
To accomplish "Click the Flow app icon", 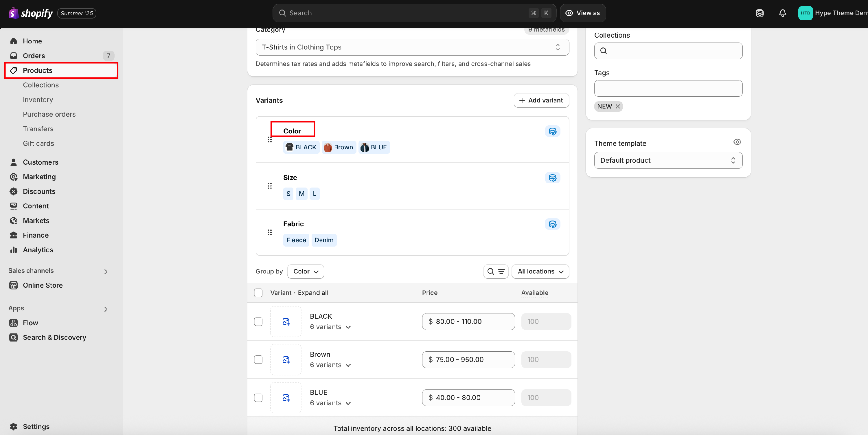I will coord(14,323).
